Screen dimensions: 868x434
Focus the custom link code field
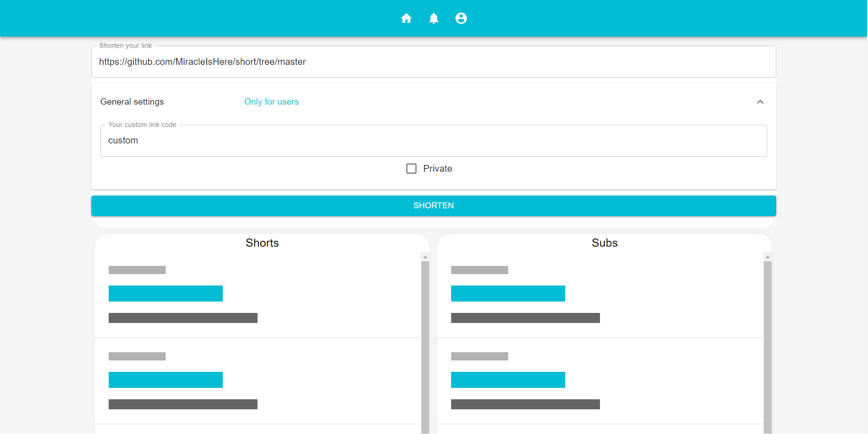433,141
